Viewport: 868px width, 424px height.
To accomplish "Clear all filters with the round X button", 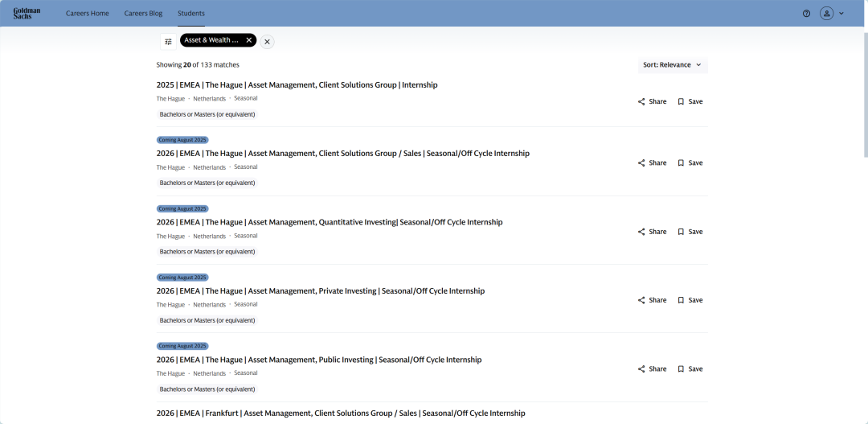I will click(x=267, y=42).
